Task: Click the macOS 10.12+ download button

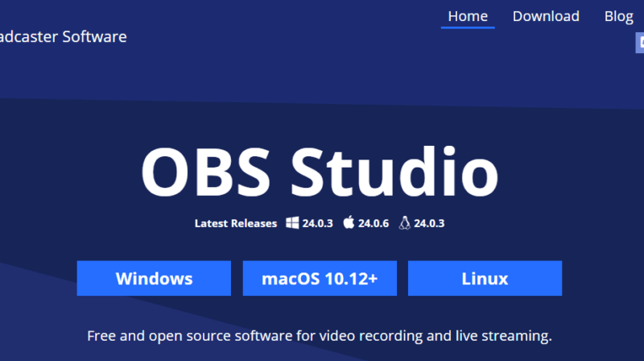Action: [320, 278]
